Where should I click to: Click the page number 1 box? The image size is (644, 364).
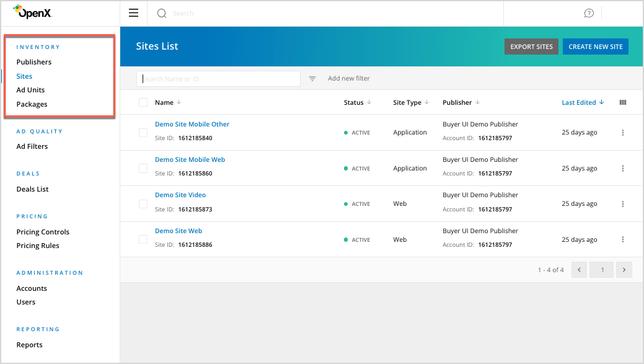pyautogui.click(x=602, y=270)
